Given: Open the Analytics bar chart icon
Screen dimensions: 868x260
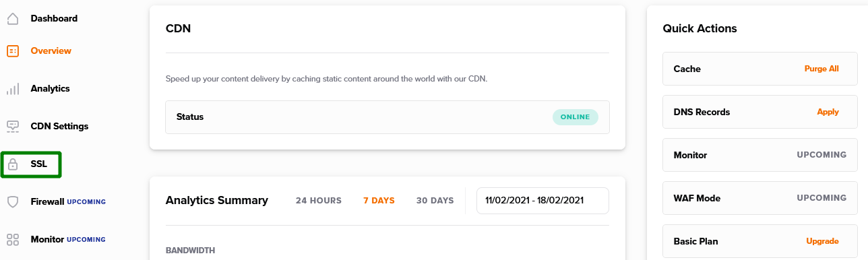Looking at the screenshot, I should [x=12, y=89].
